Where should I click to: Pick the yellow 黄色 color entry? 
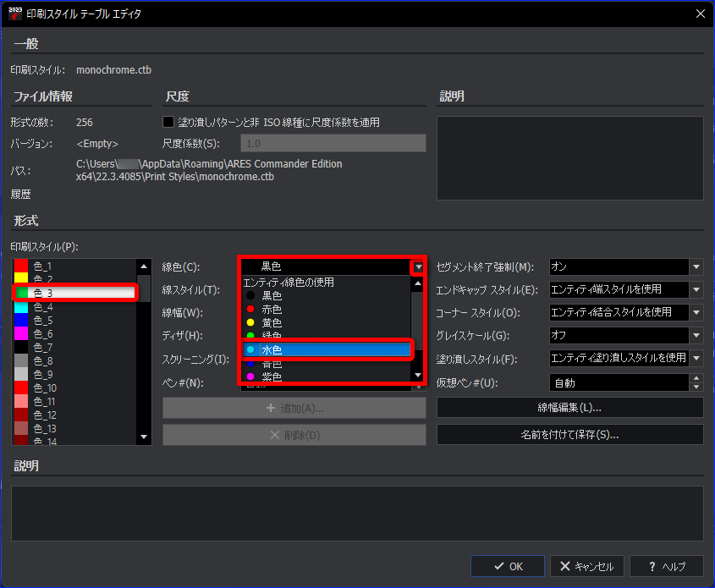point(327,322)
